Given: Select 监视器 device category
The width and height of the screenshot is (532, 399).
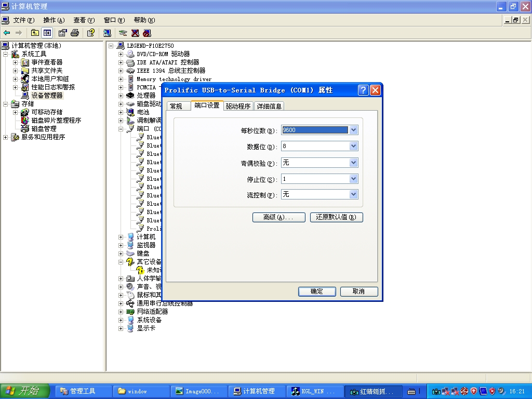Looking at the screenshot, I should (146, 245).
